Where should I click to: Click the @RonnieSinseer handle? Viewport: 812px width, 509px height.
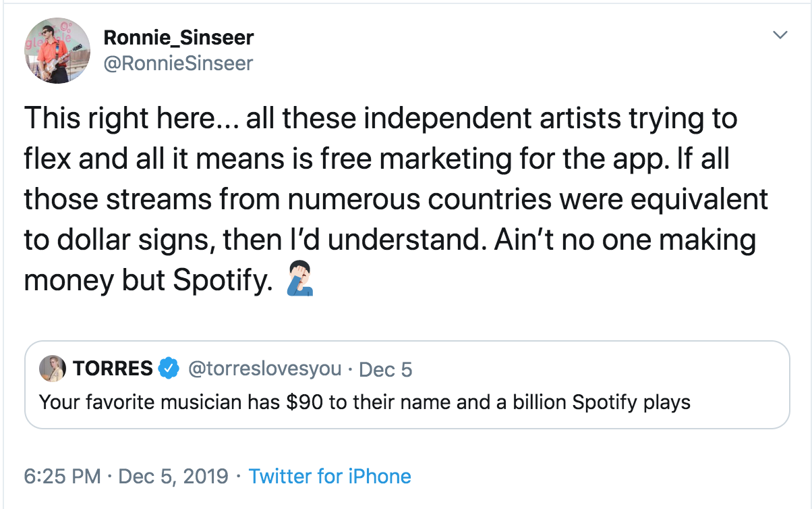coord(178,63)
